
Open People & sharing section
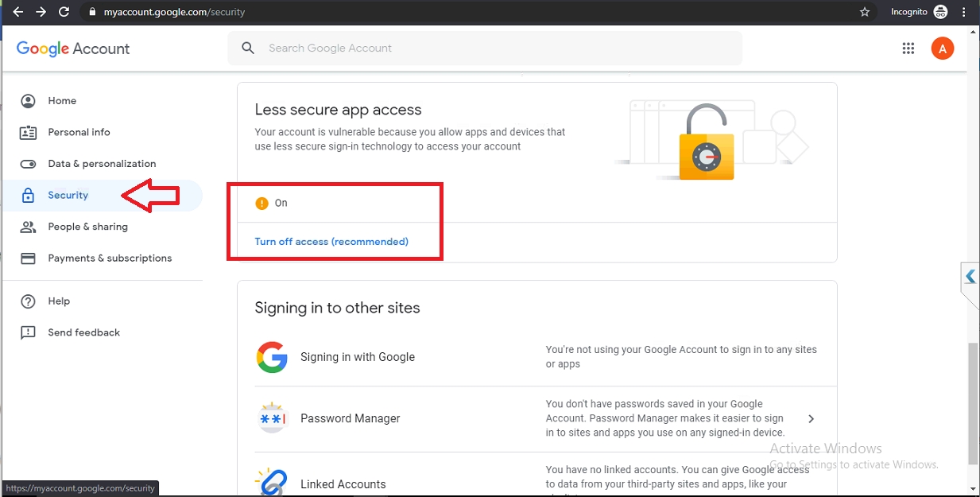coord(87,227)
